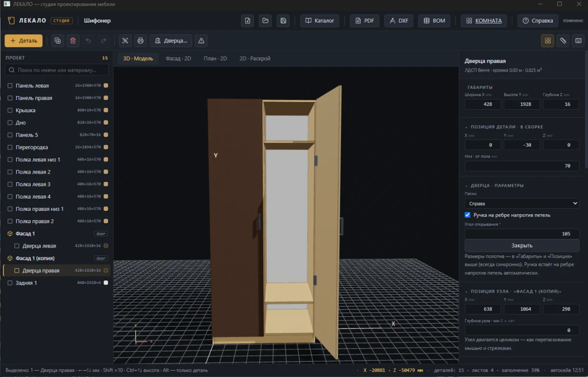588x377 pixels.
Task: Tick the Дверца левая checkbox
Action: click(x=17, y=246)
